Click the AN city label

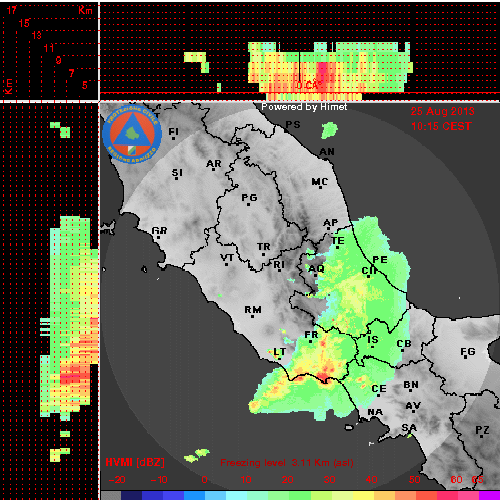tap(327, 152)
